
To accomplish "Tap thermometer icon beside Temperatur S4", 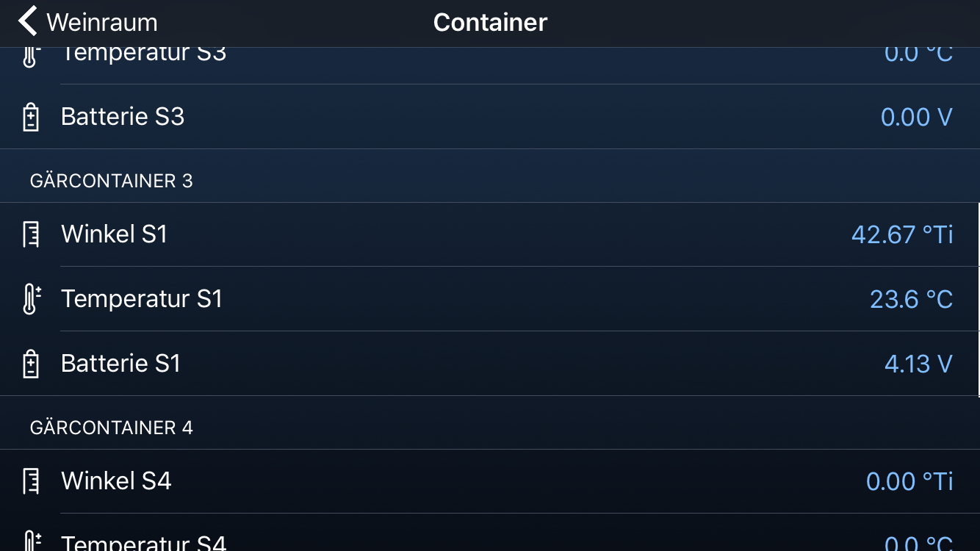I will pos(31,542).
